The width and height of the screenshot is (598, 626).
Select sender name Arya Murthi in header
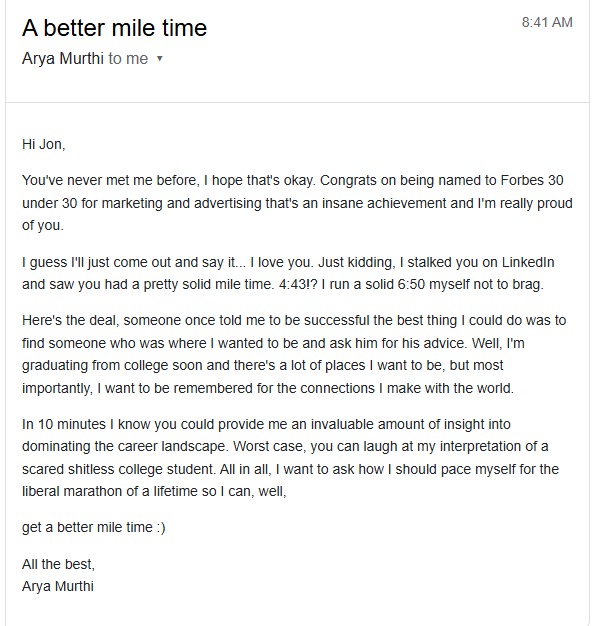point(63,59)
